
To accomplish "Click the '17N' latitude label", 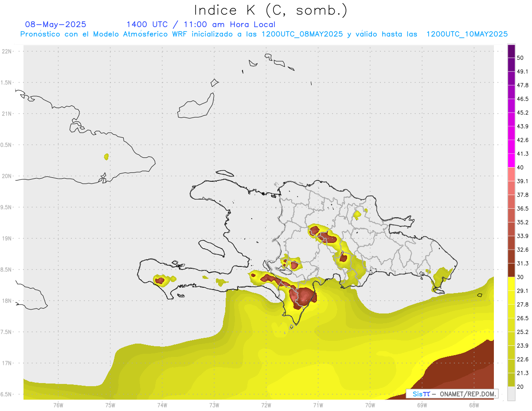I will tap(7, 363).
